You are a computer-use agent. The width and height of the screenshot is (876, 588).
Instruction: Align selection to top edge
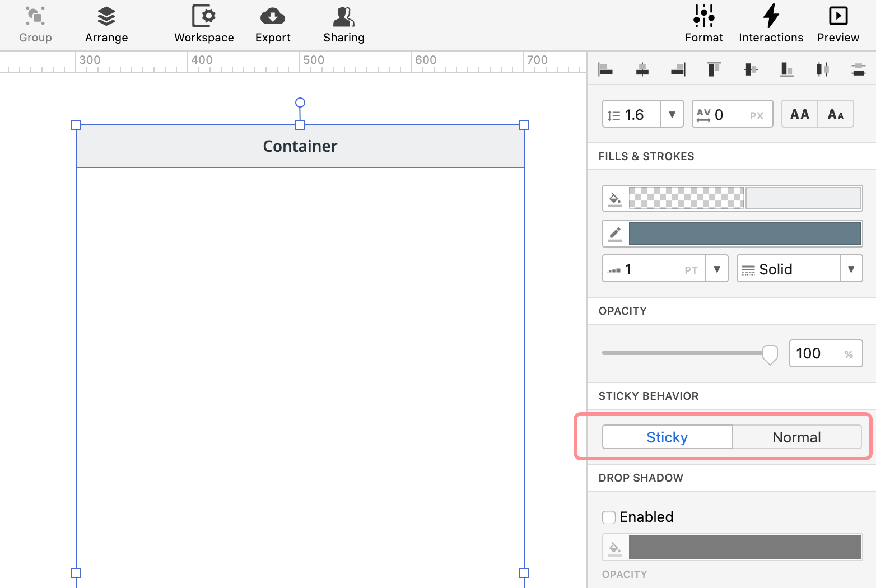click(x=714, y=69)
